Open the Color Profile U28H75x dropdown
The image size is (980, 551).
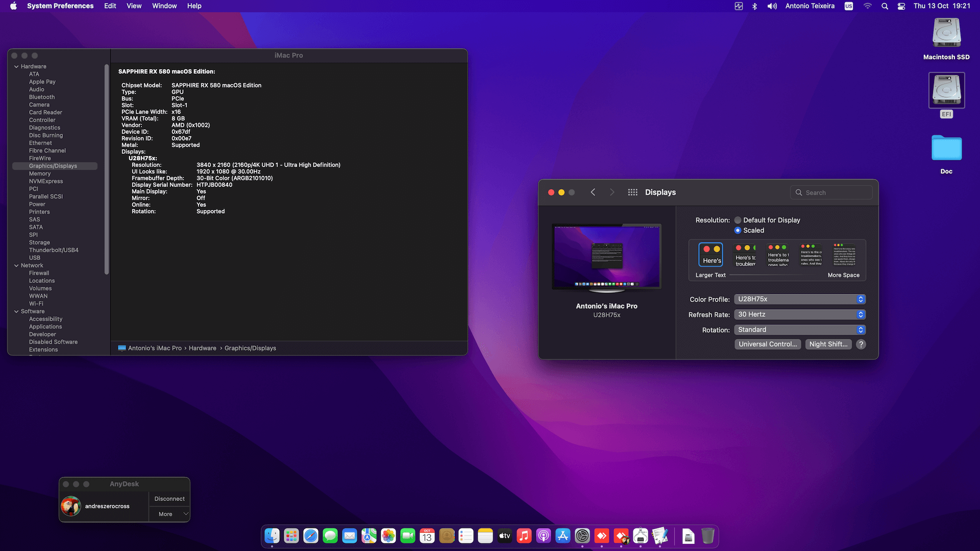pos(800,299)
